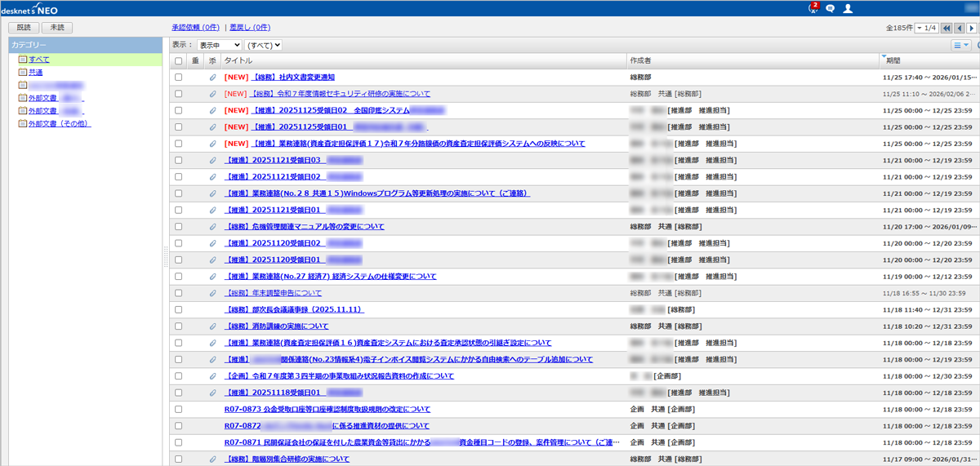This screenshot has height=466, width=980.
Task: Go to the next page arrow
Action: 972,28
